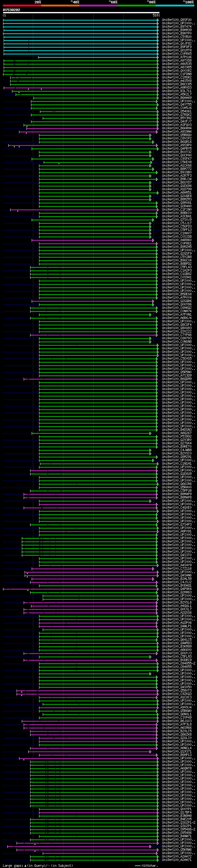197x868 pixels.
Task: Click the UniRef100_Q5B6W0 label
Action: click(177, 711)
